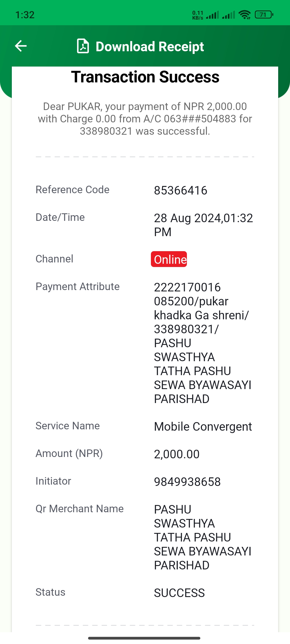
Task: Select the reference code 85366416
Action: (x=181, y=191)
